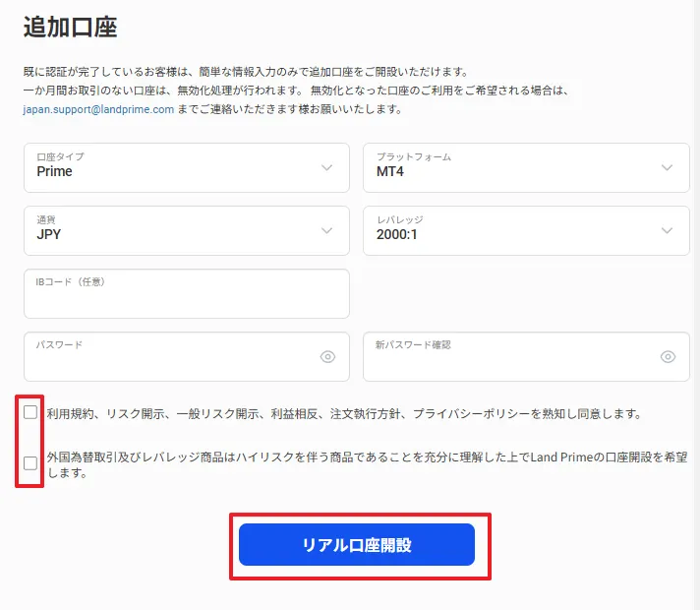Viewport: 700px width, 610px height.
Task: Focus the IBコード（任意） input field
Action: tap(187, 293)
